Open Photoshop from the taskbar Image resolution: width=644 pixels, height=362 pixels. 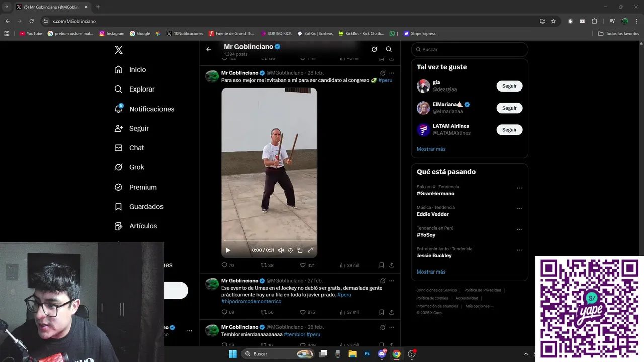367,354
